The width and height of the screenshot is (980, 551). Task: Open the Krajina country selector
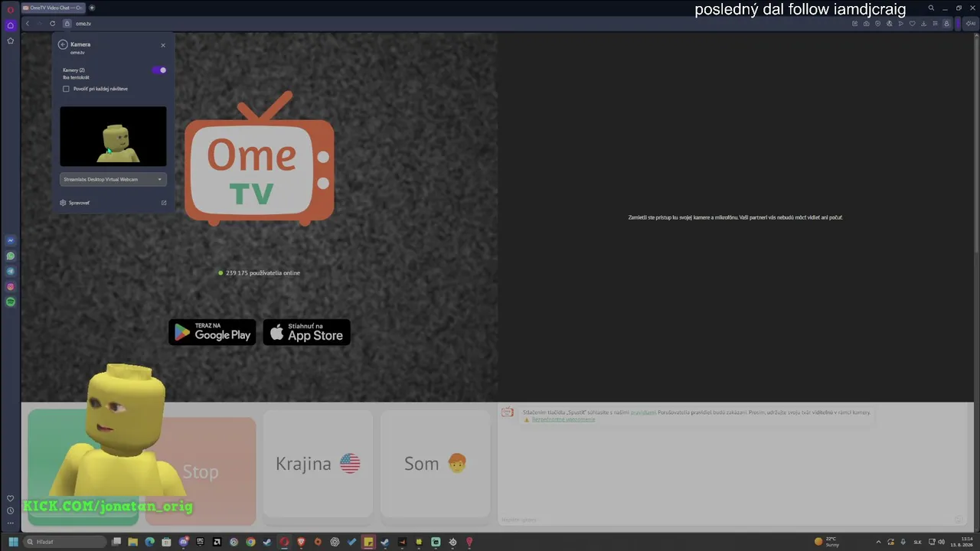click(318, 464)
